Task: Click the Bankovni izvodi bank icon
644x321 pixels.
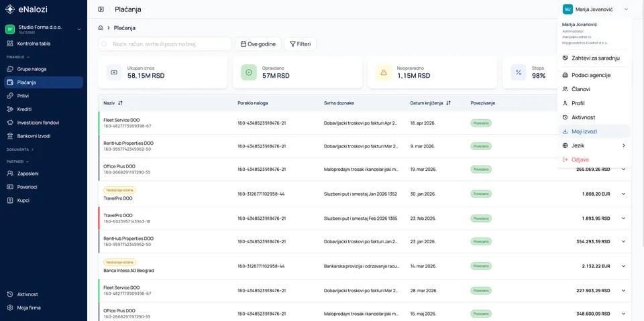Action: [x=10, y=136]
